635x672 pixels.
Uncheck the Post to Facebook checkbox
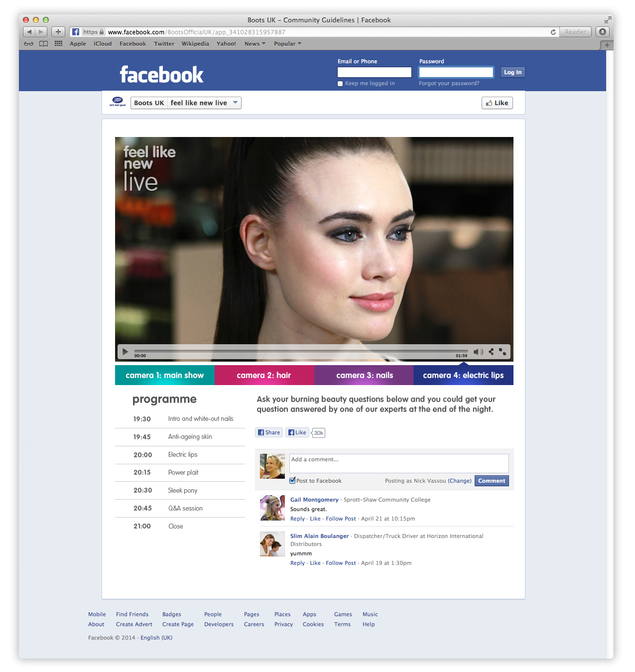click(x=292, y=481)
